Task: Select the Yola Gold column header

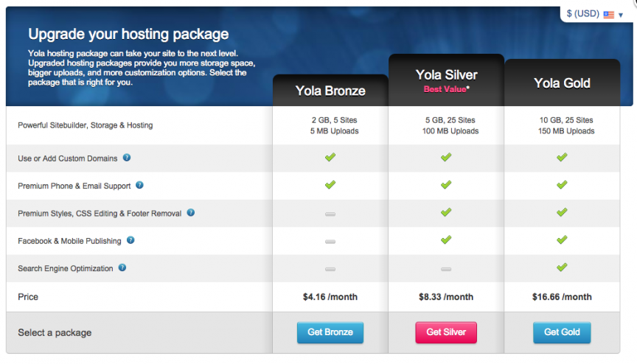Action: 562,83
